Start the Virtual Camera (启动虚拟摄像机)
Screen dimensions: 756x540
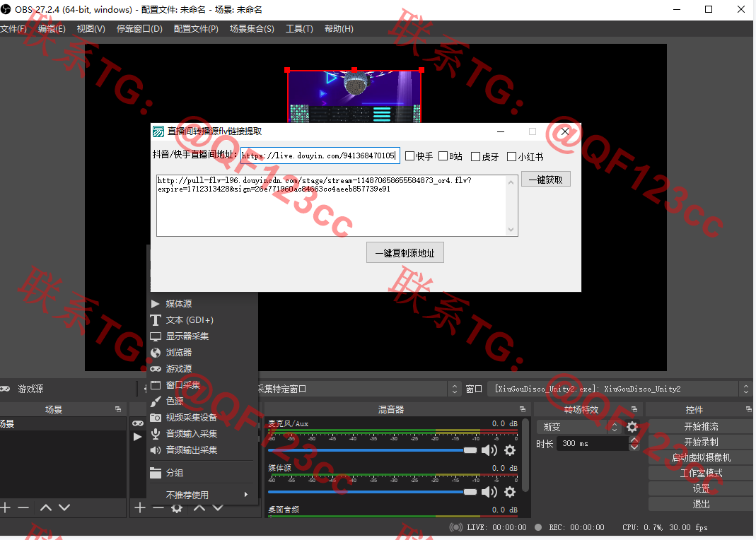pos(701,457)
